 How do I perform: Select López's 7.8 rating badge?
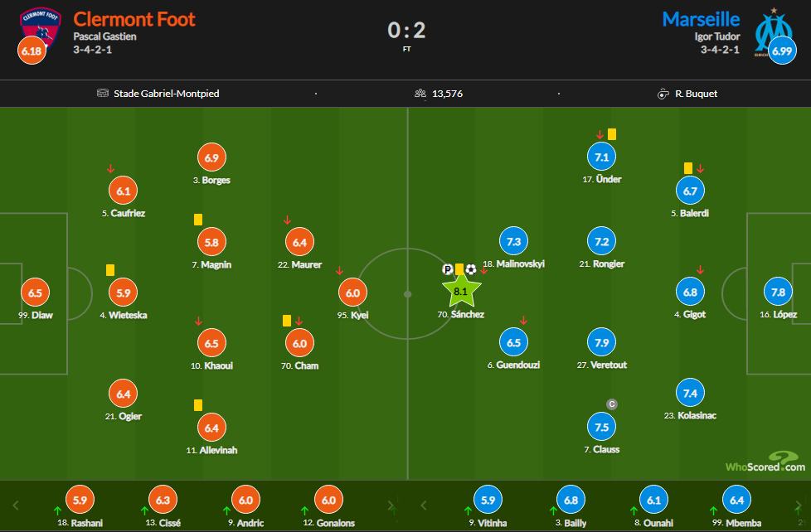pyautogui.click(x=778, y=293)
